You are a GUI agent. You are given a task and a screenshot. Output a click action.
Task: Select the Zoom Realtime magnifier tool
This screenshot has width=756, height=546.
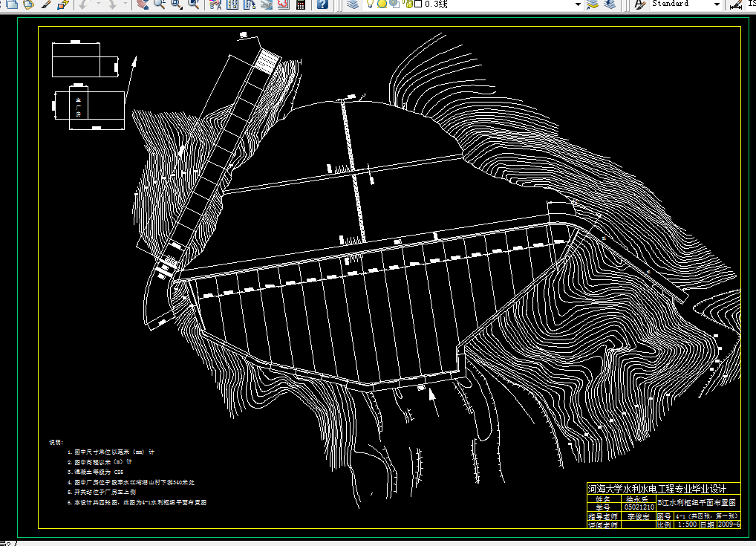point(159,4)
